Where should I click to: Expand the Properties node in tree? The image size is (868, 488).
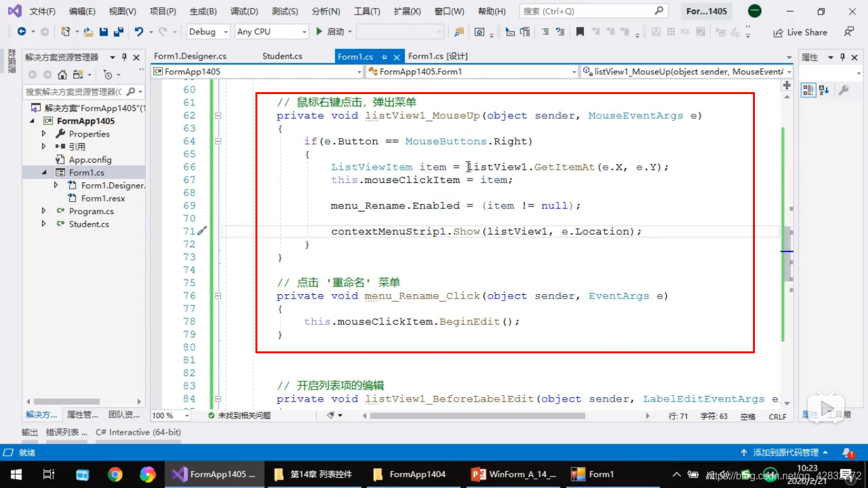click(44, 134)
